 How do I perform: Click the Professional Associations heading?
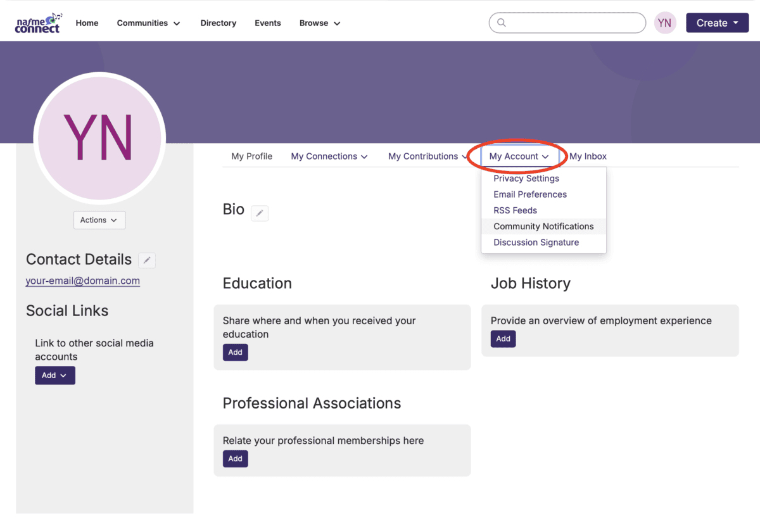[312, 403]
